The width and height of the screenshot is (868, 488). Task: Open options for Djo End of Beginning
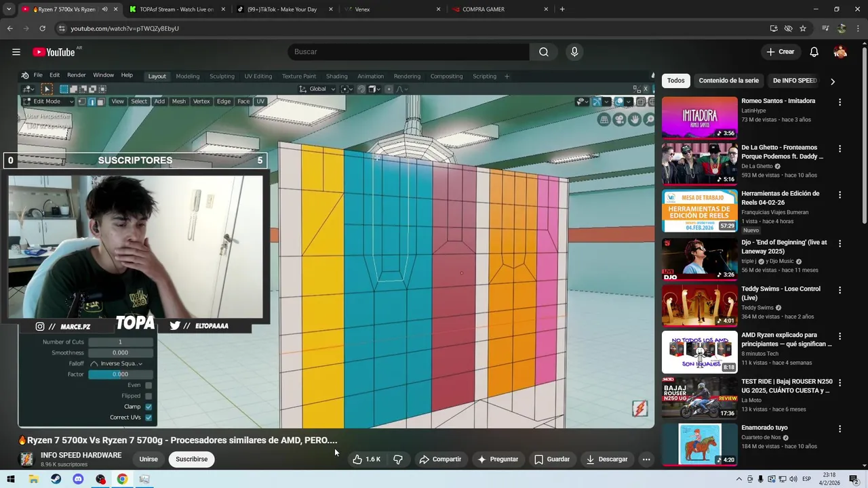click(840, 243)
